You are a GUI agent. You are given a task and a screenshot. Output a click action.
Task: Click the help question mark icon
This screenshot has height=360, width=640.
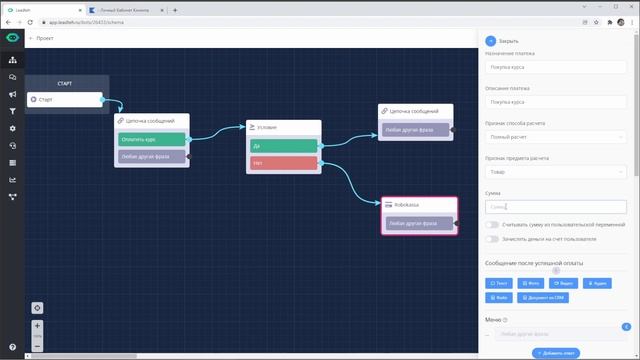[x=13, y=347]
